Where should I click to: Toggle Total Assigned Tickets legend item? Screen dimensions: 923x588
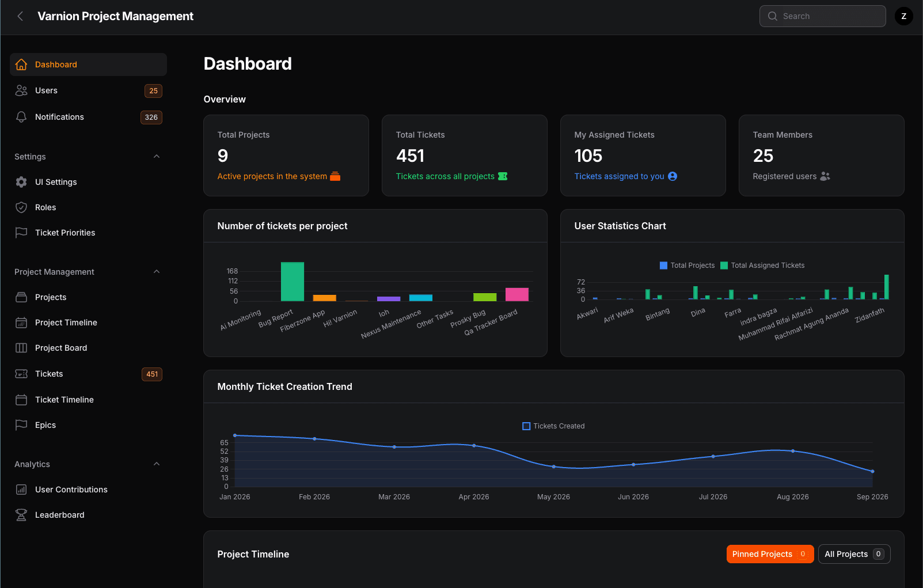(x=762, y=265)
